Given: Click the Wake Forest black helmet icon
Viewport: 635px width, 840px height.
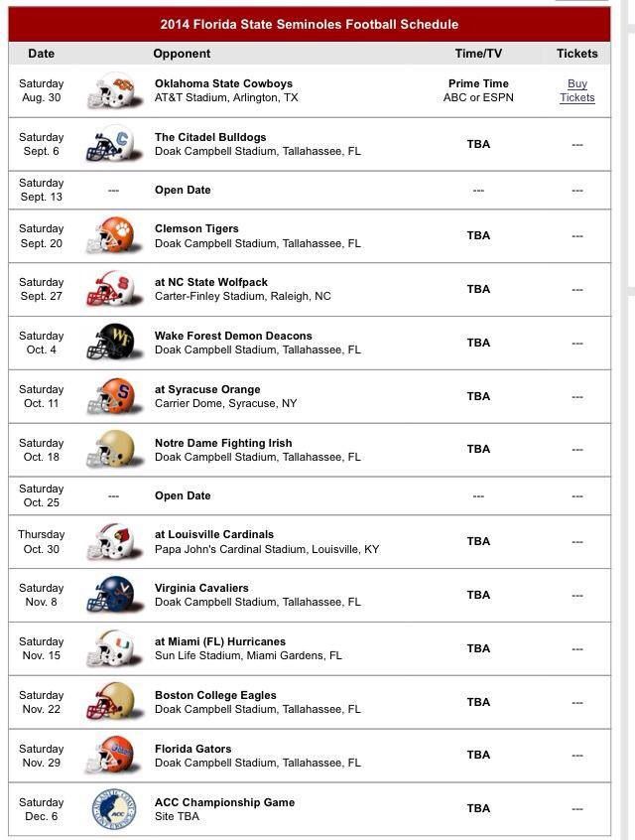Looking at the screenshot, I should click(114, 343).
